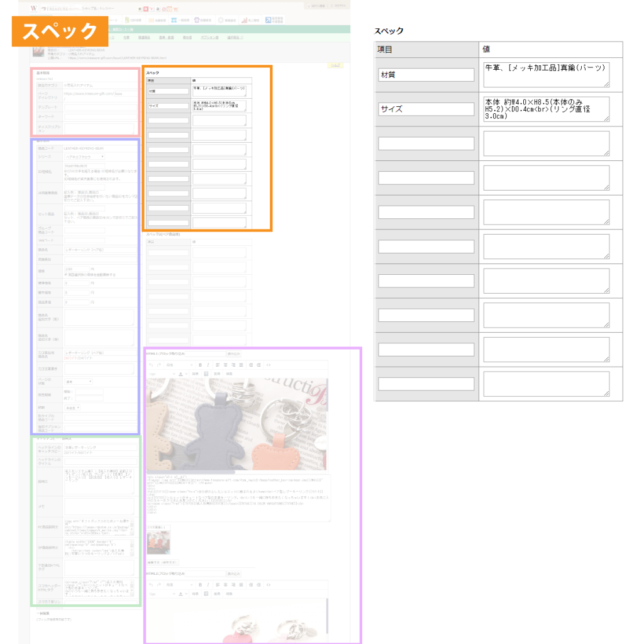Screen dimensions: 644x644
Task: Click the Bold button in HTML editor
Action: (200, 365)
